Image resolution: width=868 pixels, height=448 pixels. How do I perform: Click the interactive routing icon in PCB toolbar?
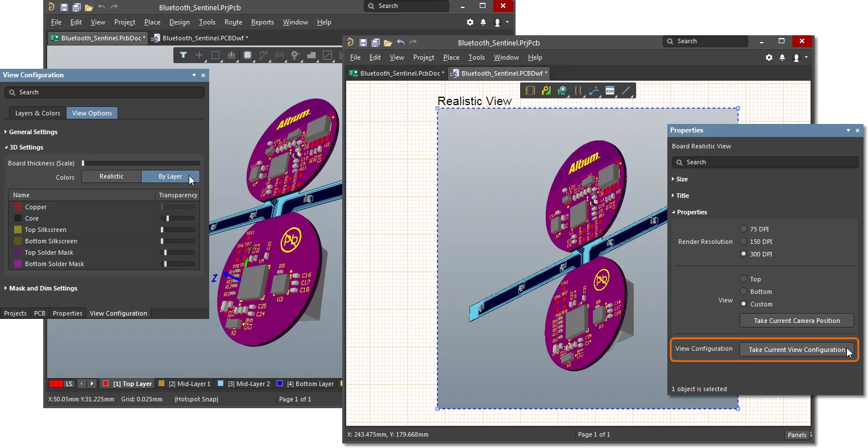[263, 55]
